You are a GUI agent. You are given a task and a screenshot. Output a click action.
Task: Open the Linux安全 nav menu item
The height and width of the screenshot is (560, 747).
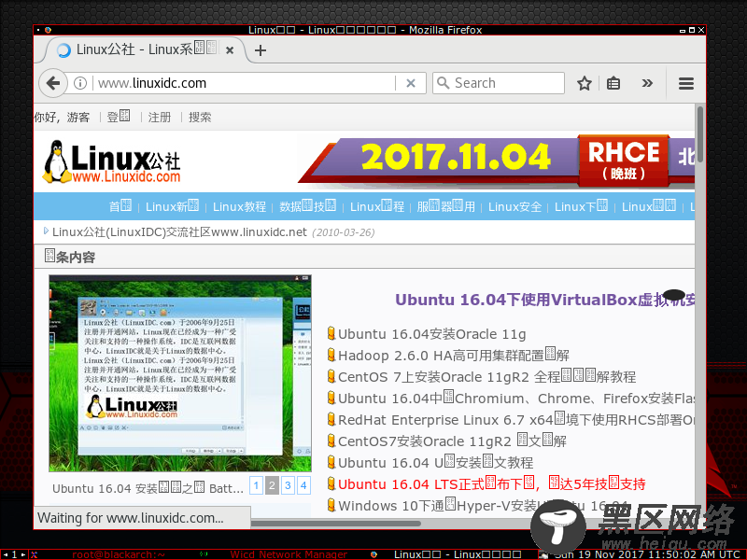point(514,206)
